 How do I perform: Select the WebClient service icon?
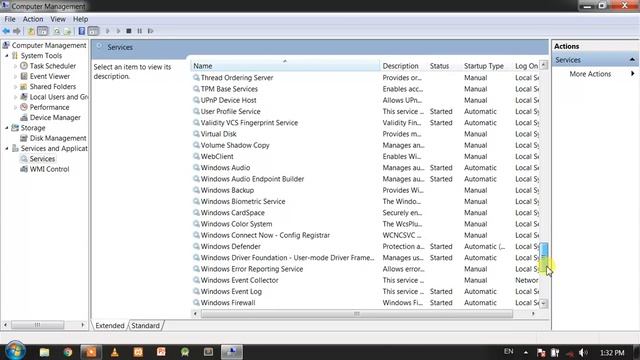[196, 156]
